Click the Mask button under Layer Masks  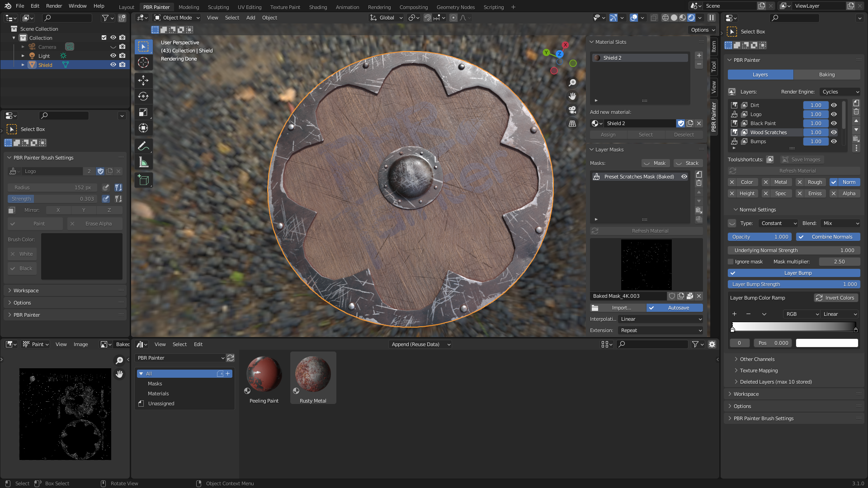click(x=656, y=163)
